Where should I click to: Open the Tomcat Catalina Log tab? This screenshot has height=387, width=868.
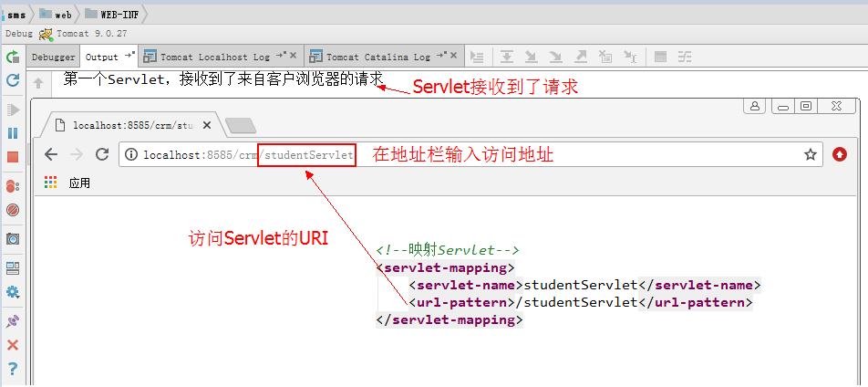(x=377, y=57)
